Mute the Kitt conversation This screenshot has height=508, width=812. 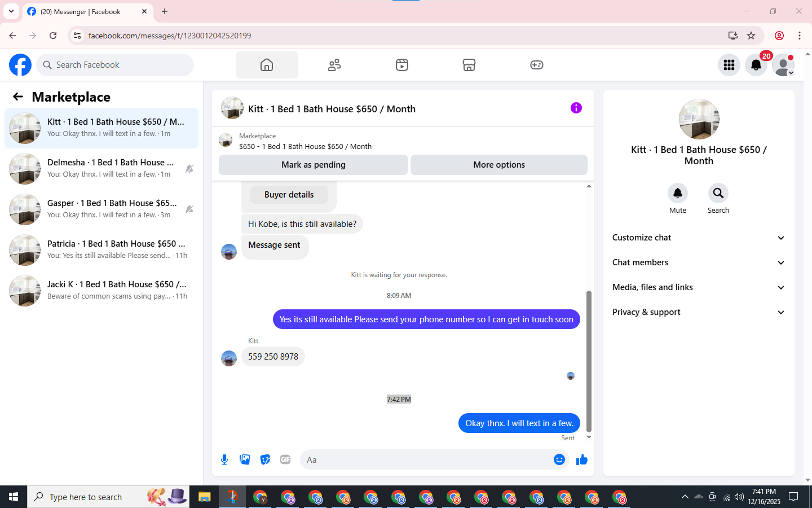[678, 193]
